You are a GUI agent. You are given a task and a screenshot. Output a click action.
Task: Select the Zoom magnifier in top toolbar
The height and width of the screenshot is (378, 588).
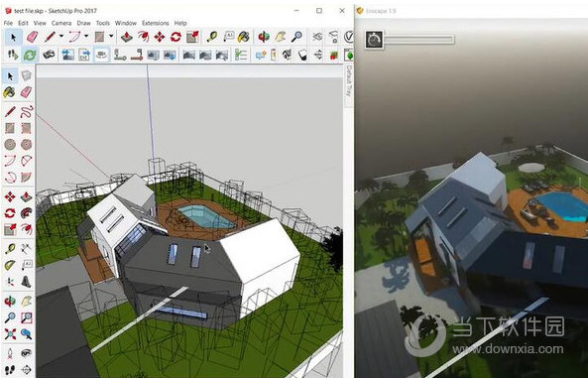coord(297,37)
